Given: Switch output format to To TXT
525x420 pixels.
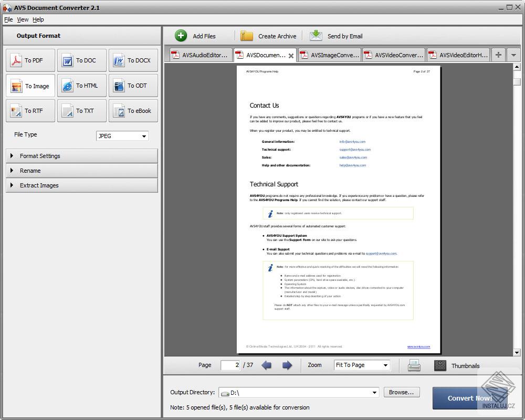Looking at the screenshot, I should pos(81,111).
